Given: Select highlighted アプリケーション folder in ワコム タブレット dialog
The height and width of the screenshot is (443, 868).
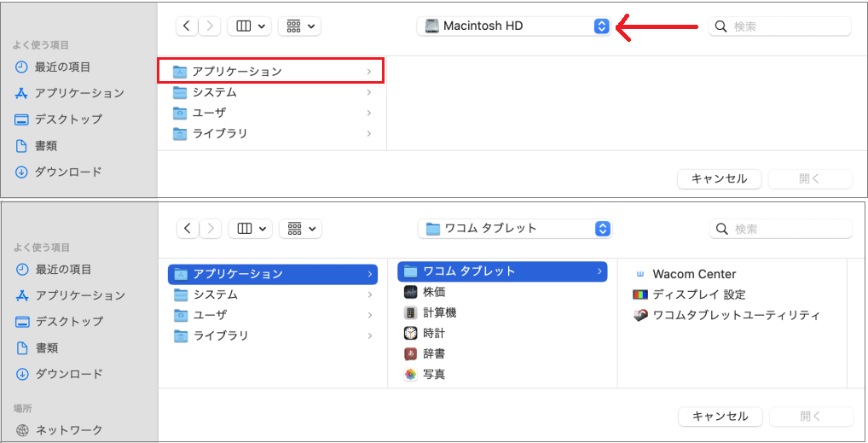Looking at the screenshot, I should (272, 274).
